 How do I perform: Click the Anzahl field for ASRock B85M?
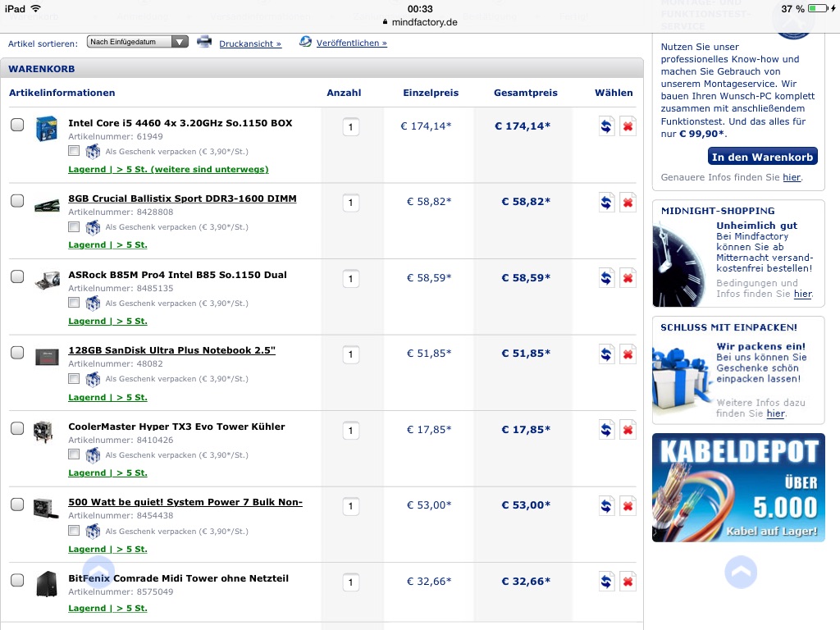(x=350, y=279)
